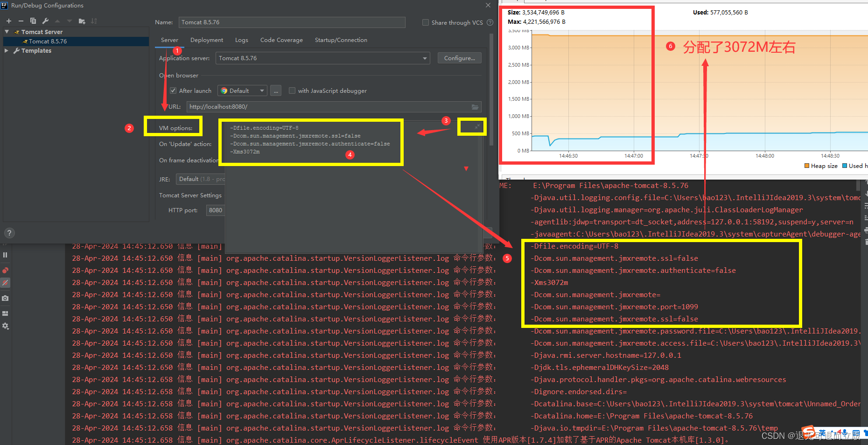
Task: Pause the running program in debug sidebar
Action: 5,255
